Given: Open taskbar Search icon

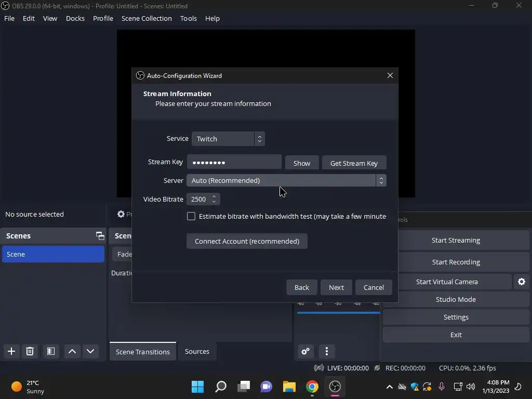Looking at the screenshot, I should click(220, 387).
